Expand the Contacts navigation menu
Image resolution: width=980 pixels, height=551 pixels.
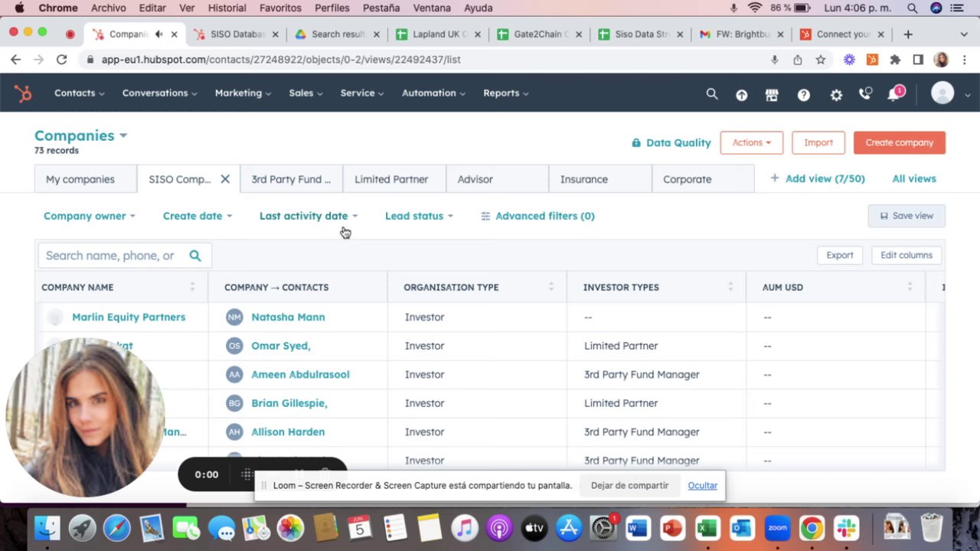80,93
